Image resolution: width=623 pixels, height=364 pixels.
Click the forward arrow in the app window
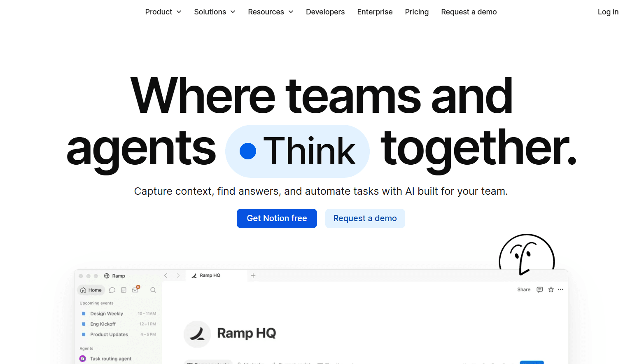tap(178, 275)
